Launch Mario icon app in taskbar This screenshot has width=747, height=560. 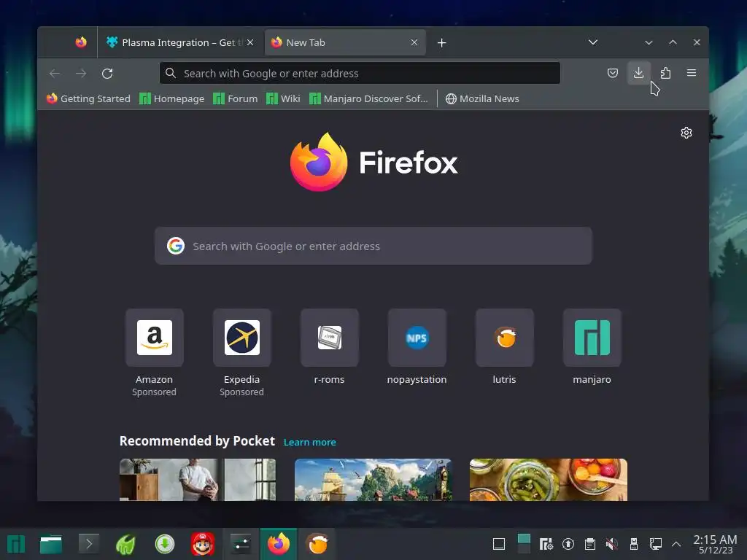click(x=203, y=544)
